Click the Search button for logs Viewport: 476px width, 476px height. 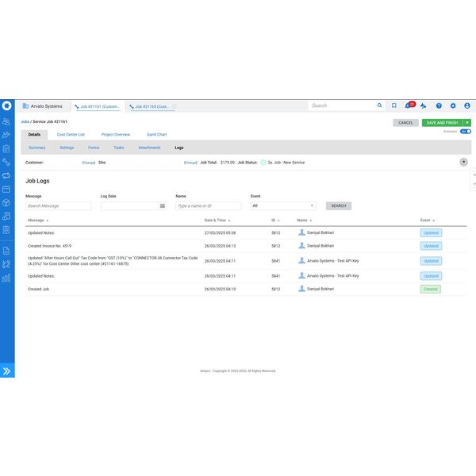pos(339,205)
